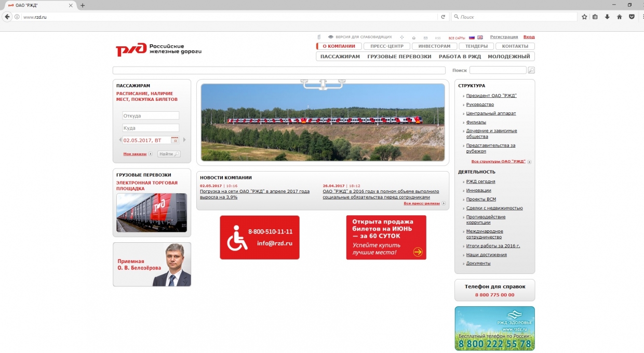Open Президент ОАО "РЖД" link
Viewport: 644px width, 353px height.
[491, 96]
